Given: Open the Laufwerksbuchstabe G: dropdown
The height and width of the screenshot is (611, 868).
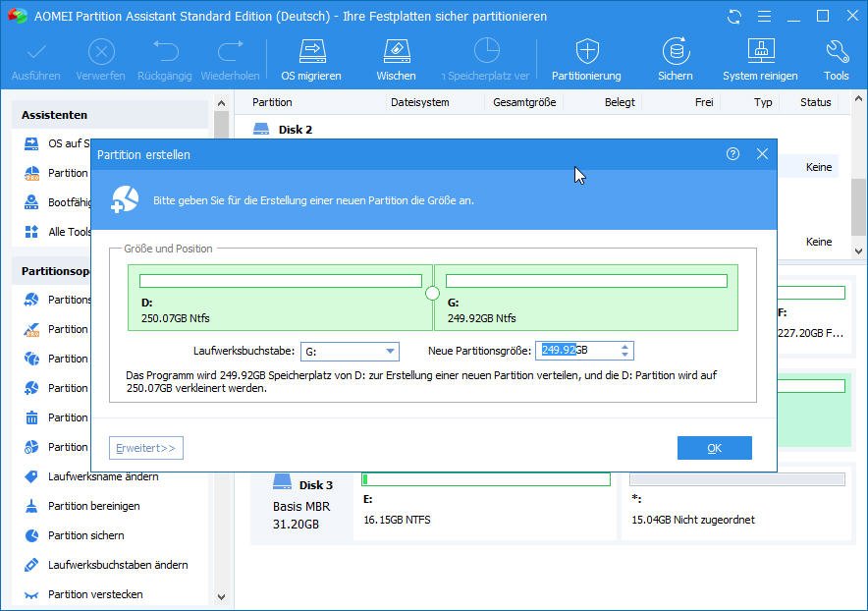Looking at the screenshot, I should (350, 352).
